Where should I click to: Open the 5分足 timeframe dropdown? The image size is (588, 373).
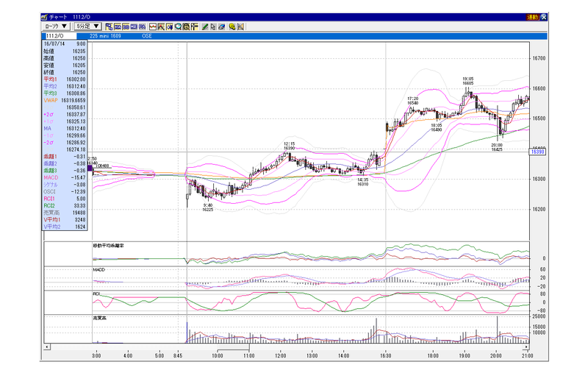[x=89, y=26]
